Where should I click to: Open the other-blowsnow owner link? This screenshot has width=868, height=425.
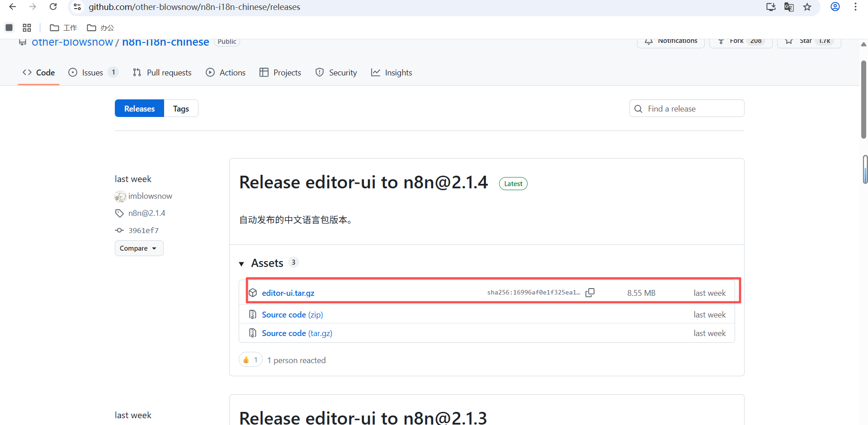72,42
